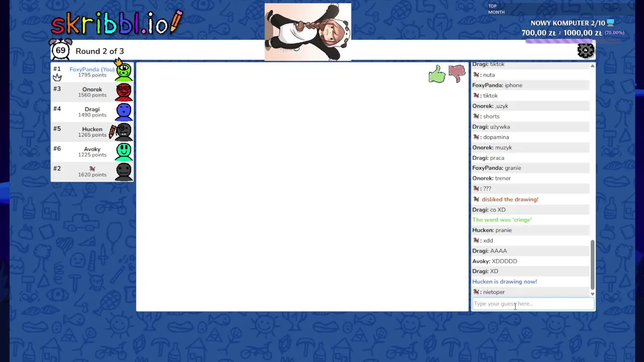Select Dragi player row with 1490 points

[92, 112]
